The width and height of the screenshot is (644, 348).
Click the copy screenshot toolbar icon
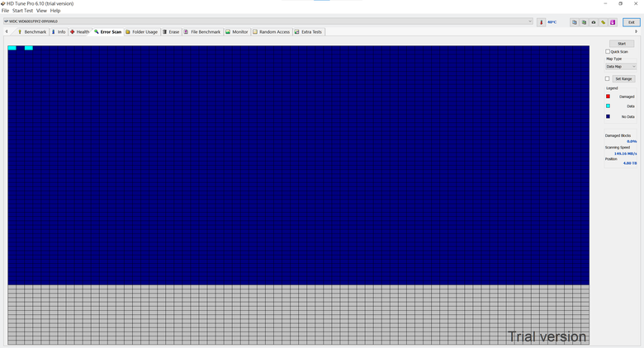(584, 22)
